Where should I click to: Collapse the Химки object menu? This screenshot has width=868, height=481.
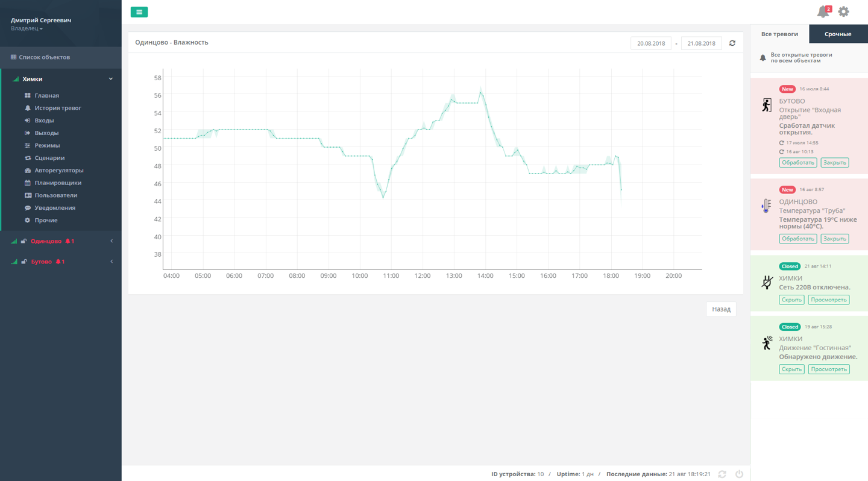(x=110, y=79)
